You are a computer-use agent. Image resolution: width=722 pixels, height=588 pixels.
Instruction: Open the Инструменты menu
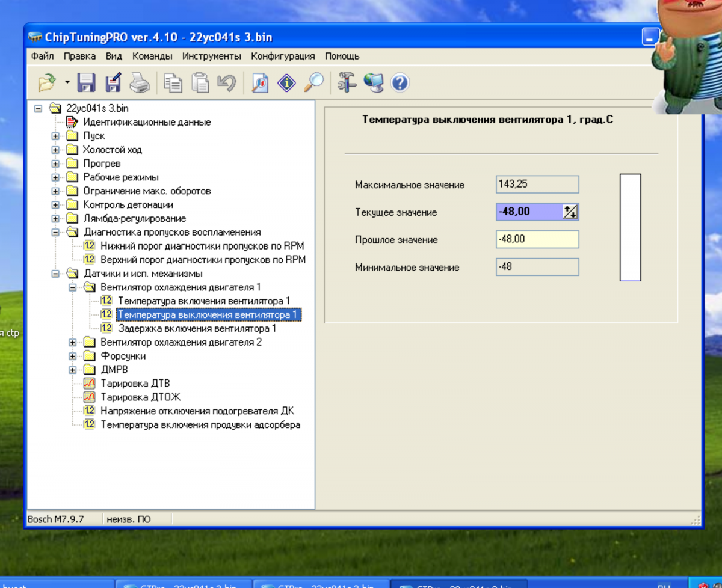tap(212, 56)
